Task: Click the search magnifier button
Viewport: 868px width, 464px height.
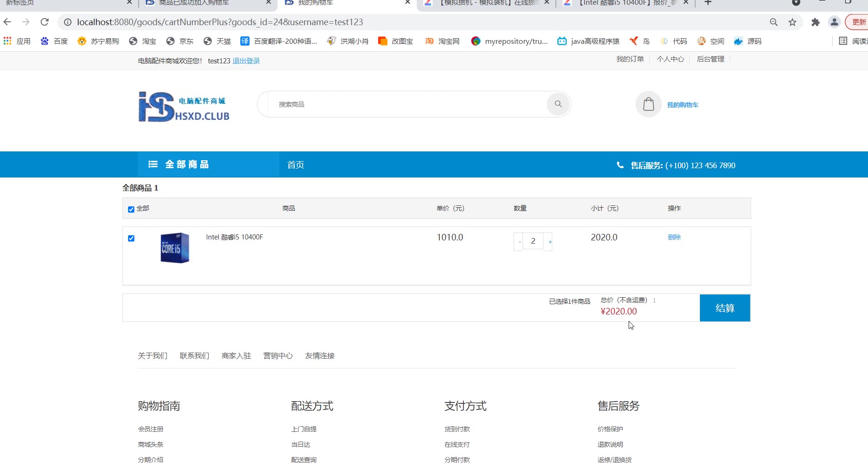Action: click(558, 104)
